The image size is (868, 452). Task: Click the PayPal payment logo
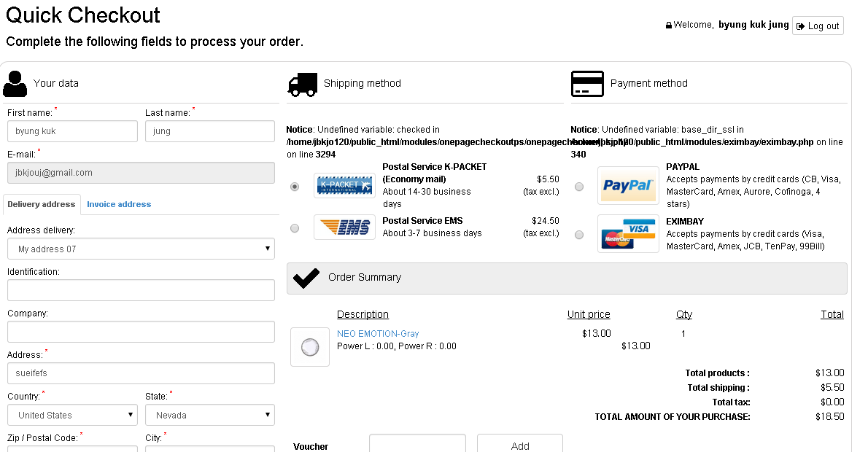point(628,186)
